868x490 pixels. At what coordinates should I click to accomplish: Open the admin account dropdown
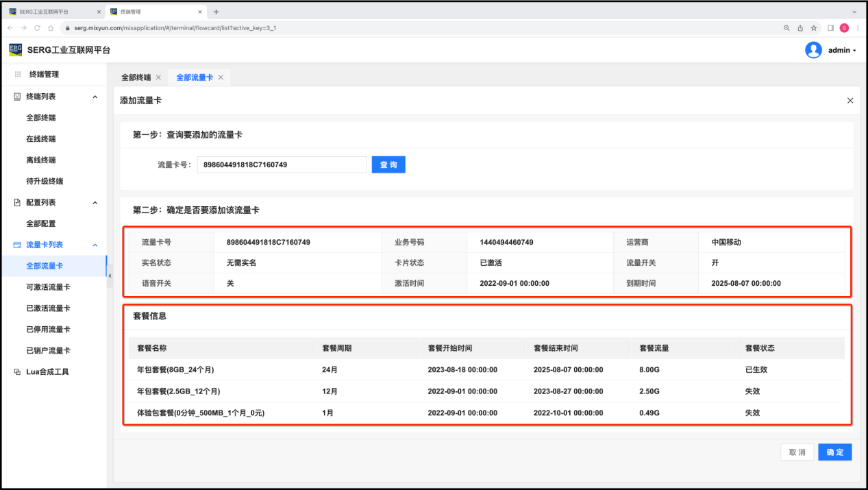click(842, 51)
